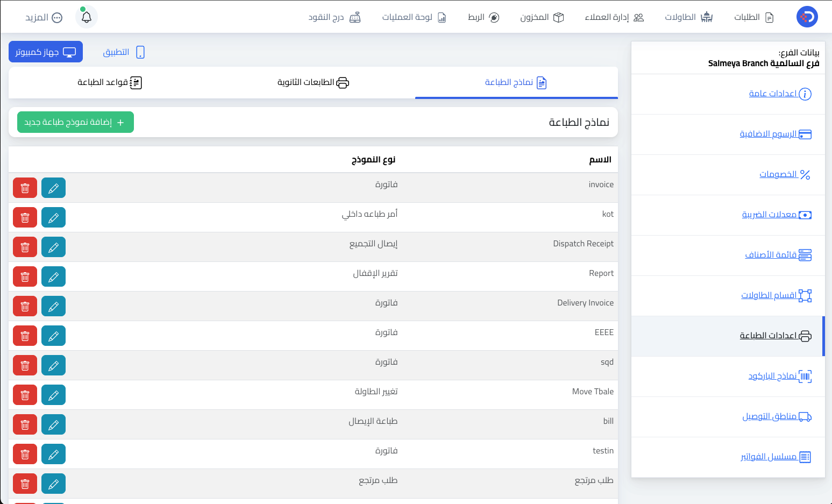
Task: Delete the Delivery Invoice template
Action: 25,306
